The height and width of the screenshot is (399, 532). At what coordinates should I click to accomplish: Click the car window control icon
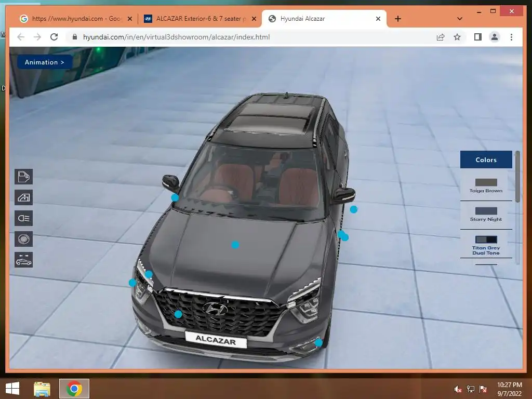[23, 197]
